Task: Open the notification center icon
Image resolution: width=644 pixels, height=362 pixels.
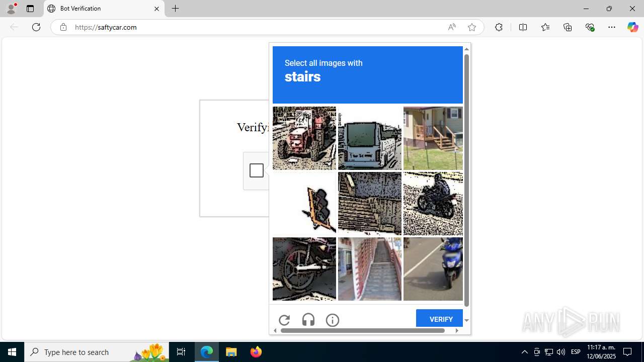Action: click(x=628, y=352)
